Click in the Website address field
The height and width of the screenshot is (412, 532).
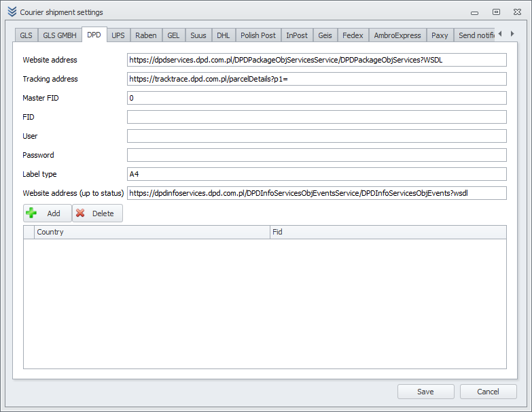[317, 60]
